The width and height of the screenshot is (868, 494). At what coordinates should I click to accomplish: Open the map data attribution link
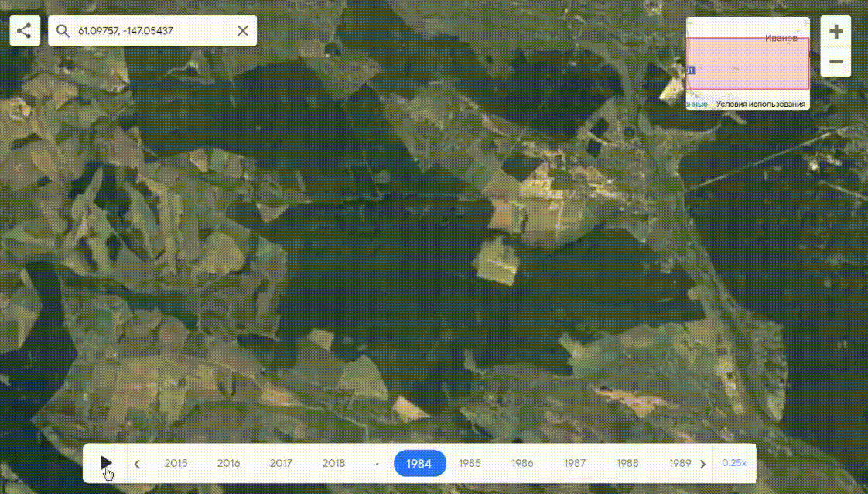[x=696, y=102]
